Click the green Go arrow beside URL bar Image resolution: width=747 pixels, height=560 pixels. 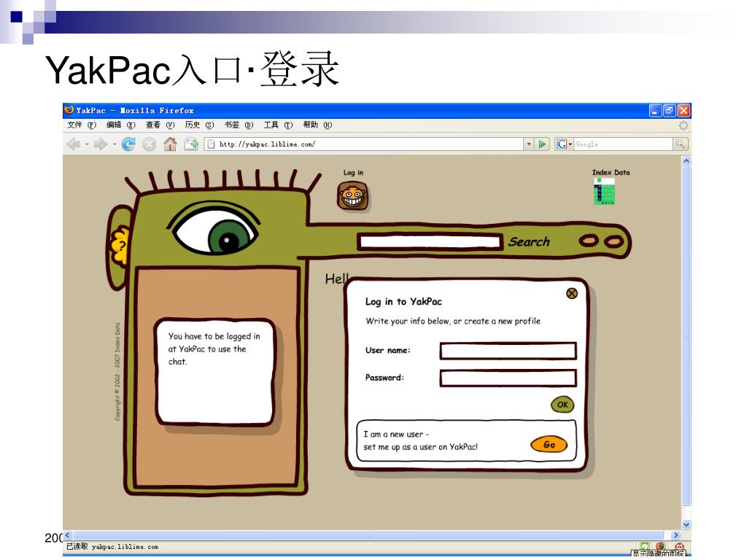coord(542,144)
